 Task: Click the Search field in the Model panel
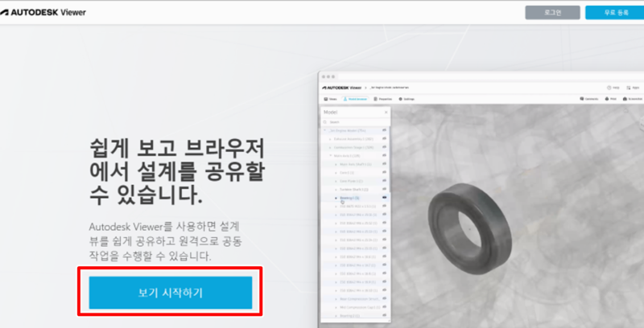pyautogui.click(x=355, y=122)
